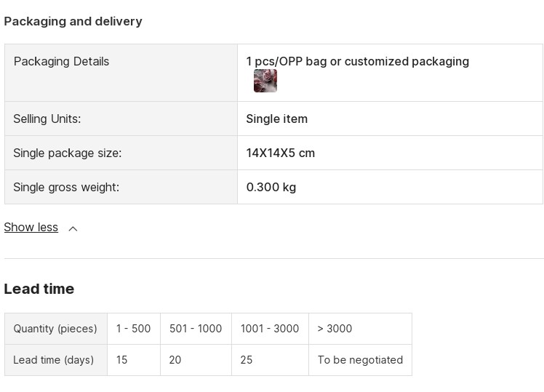
Task: Click the 1 - 500 quantity cell
Action: 134,329
